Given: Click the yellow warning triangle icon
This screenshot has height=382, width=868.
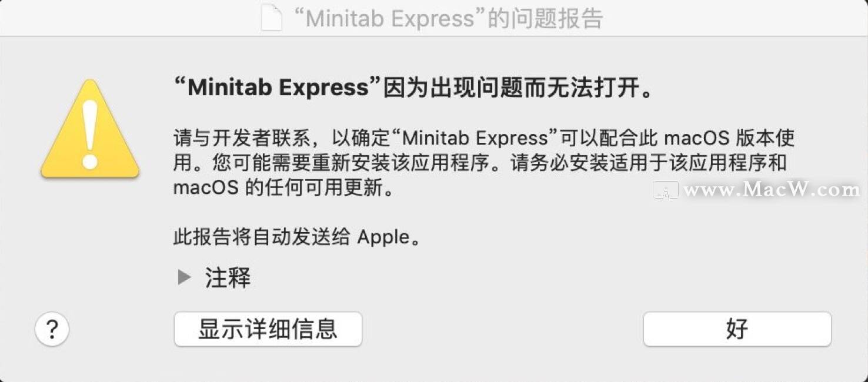Looking at the screenshot, I should click(x=90, y=129).
